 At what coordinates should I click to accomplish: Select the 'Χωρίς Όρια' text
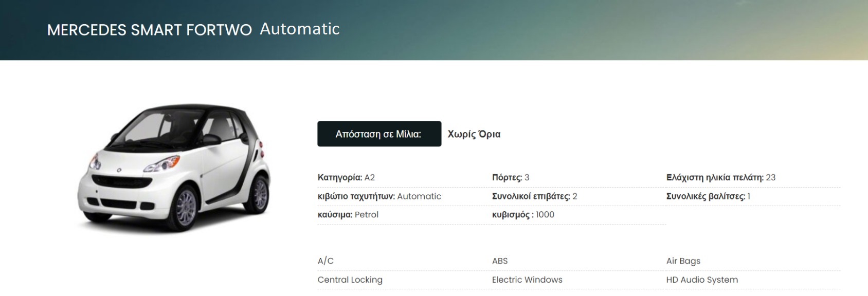click(x=474, y=134)
